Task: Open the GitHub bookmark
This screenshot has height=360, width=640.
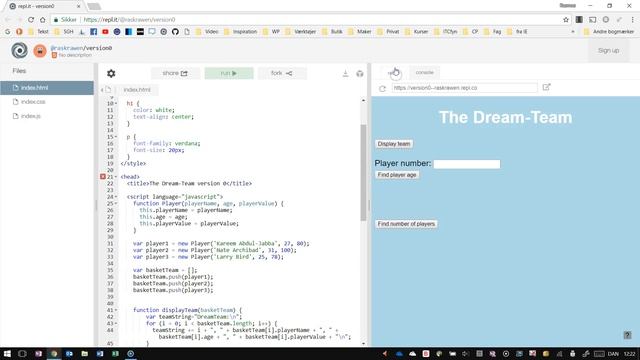Action: pos(175,31)
